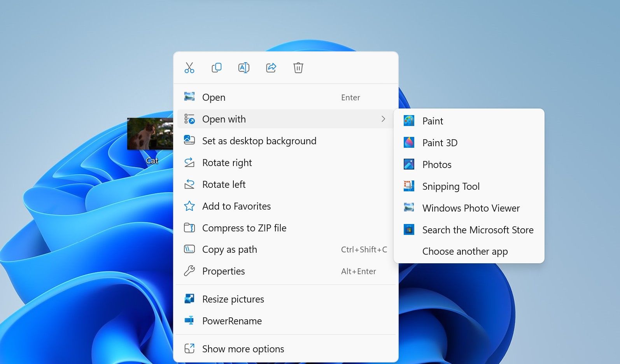This screenshot has height=364, width=620.
Task: Select Windows Photo Viewer
Action: (471, 208)
